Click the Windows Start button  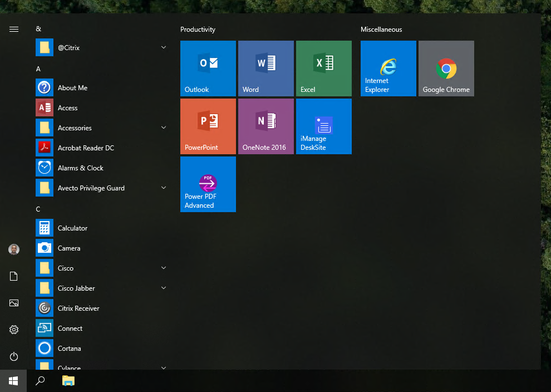pyautogui.click(x=13, y=381)
